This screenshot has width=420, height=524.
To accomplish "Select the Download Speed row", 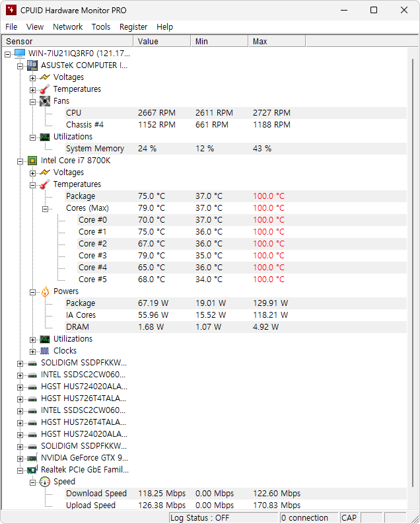I will [236, 494].
